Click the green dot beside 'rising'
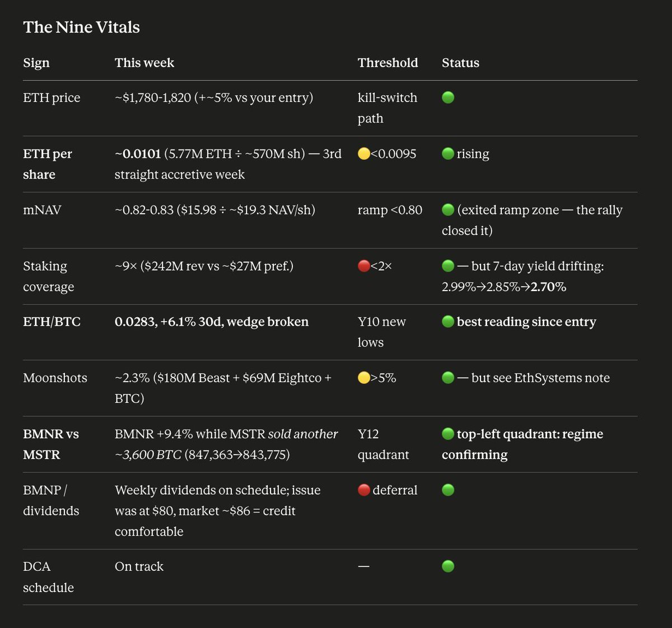This screenshot has height=628, width=672. [448, 153]
